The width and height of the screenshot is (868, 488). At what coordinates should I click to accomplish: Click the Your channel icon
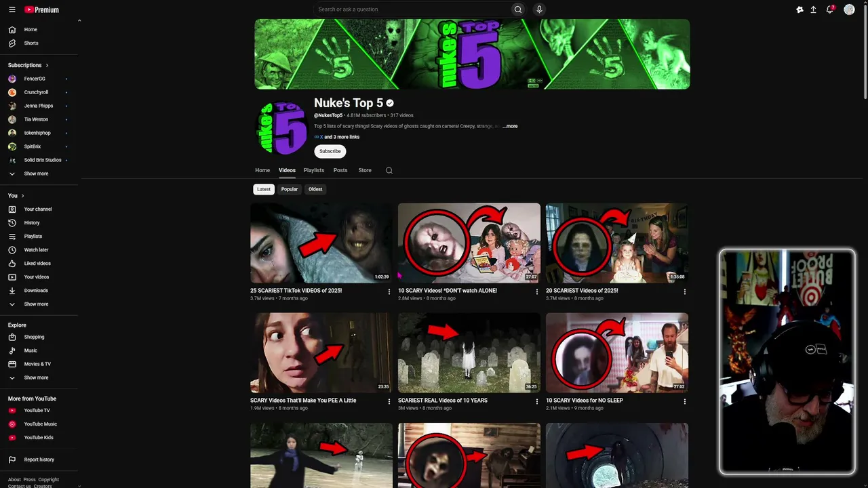tap(12, 209)
